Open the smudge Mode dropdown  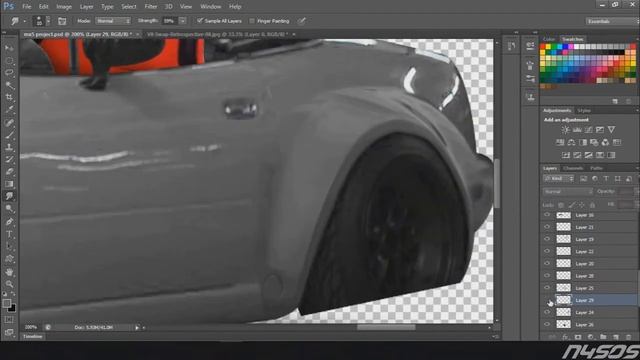click(x=113, y=21)
